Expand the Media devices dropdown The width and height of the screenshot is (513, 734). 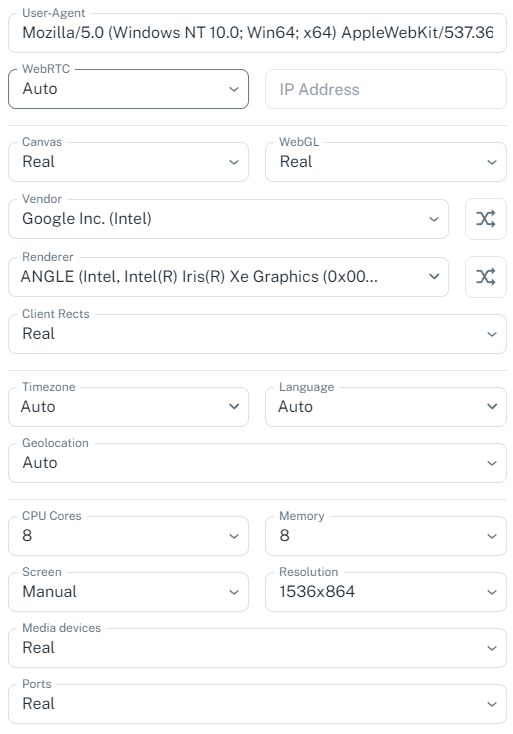[x=257, y=648]
